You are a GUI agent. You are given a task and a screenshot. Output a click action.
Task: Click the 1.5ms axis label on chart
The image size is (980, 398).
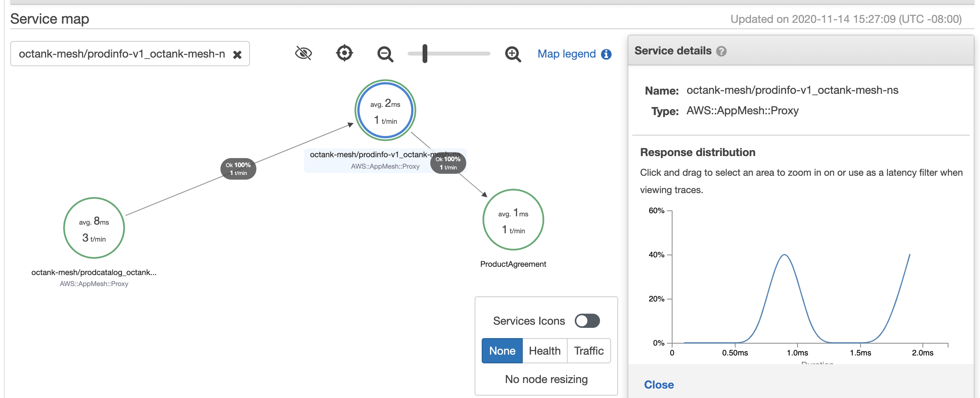(860, 353)
